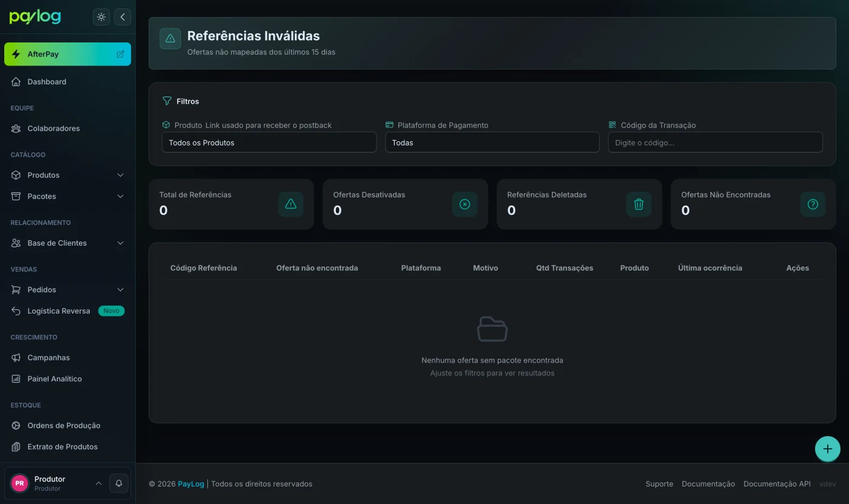Open the Suporte footer link

(x=659, y=484)
